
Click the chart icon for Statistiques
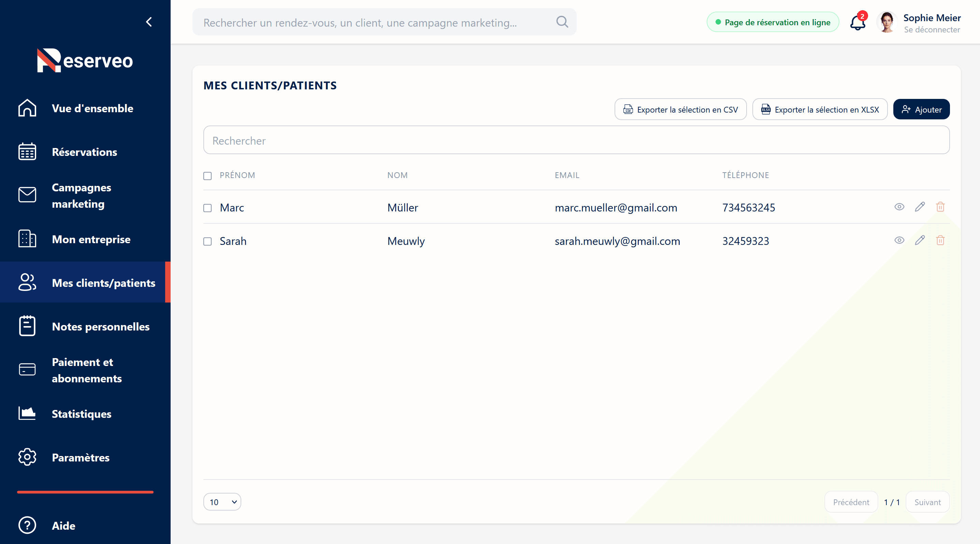27,414
